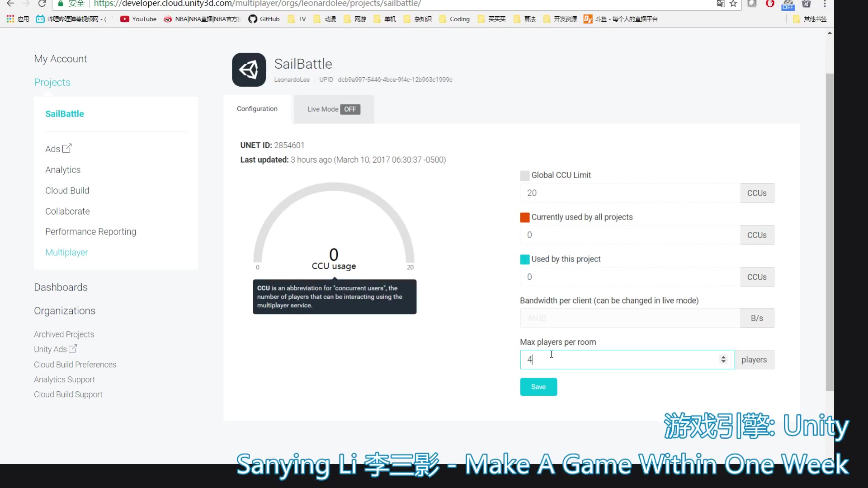Open Cloud Build in sidebar
868x488 pixels.
point(67,191)
